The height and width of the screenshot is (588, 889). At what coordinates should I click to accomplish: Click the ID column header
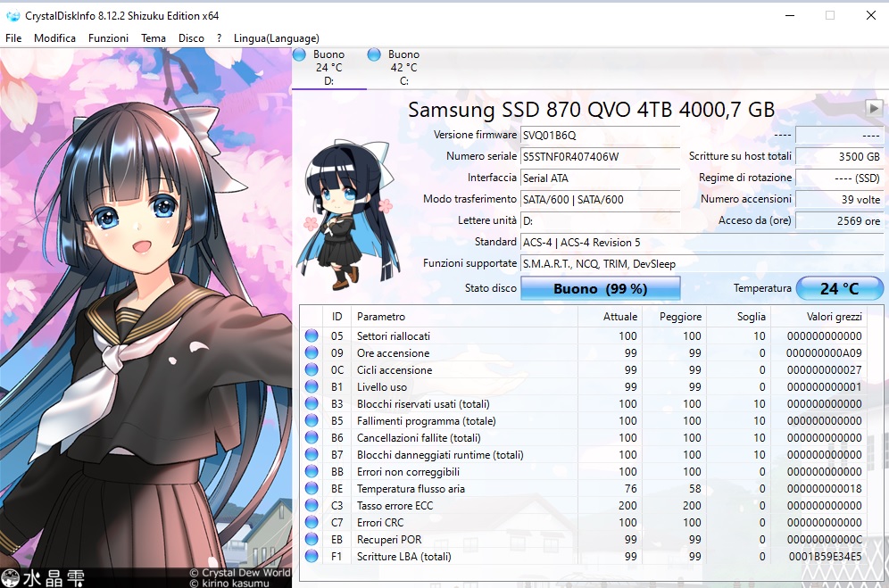[336, 317]
